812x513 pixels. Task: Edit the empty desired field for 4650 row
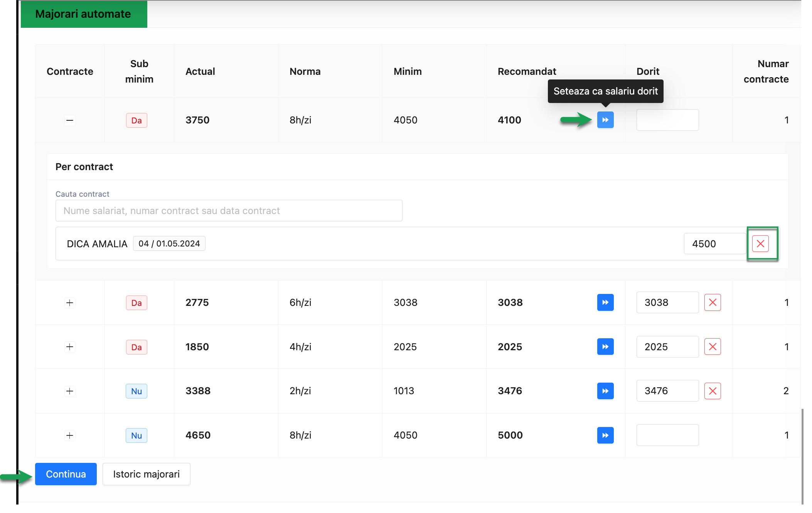667,435
